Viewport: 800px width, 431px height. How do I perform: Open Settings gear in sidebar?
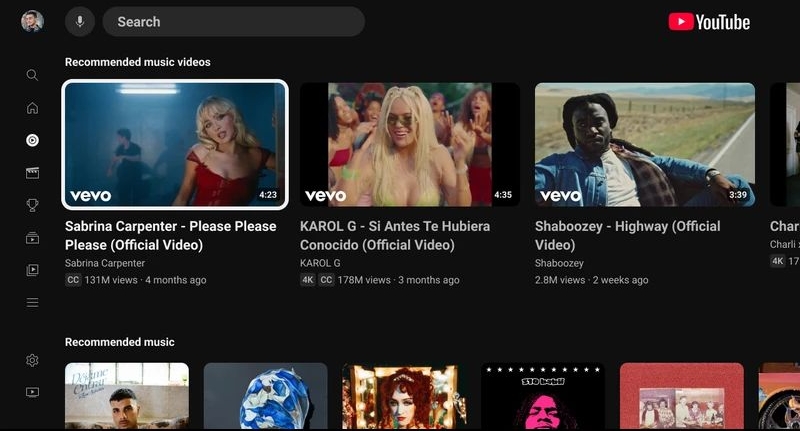[x=32, y=360]
